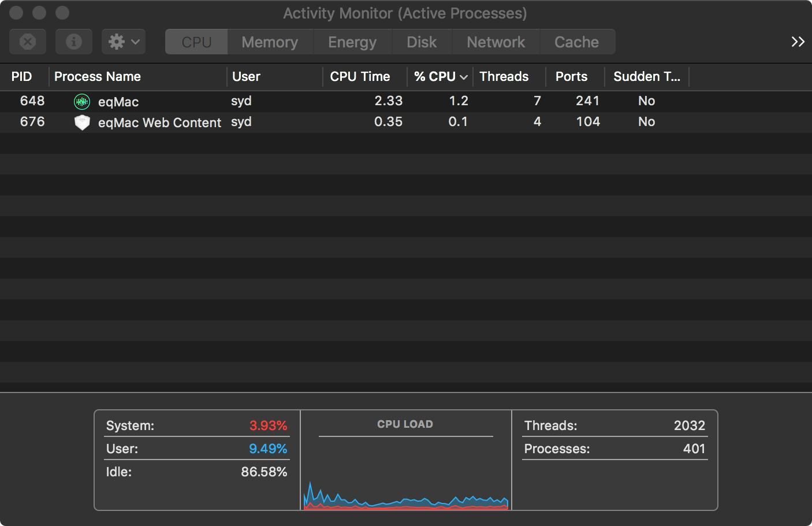Switch to the Energy tab

click(x=352, y=42)
